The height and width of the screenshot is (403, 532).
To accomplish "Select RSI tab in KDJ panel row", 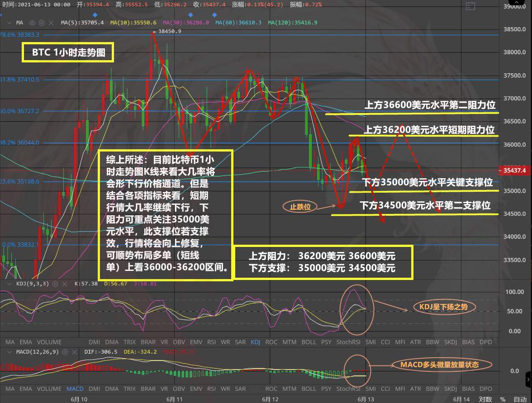I will tap(211, 342).
